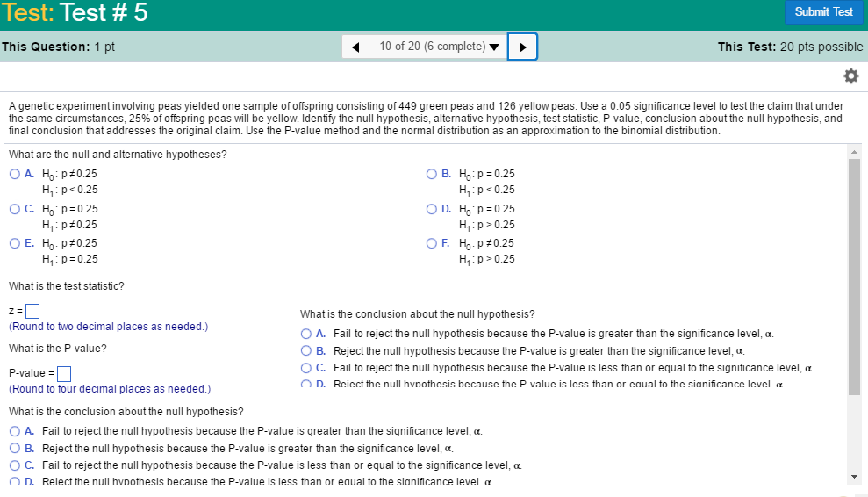Viewport: 868px width, 497px height.
Task: Select hypotheses option A radio button
Action: 15,174
